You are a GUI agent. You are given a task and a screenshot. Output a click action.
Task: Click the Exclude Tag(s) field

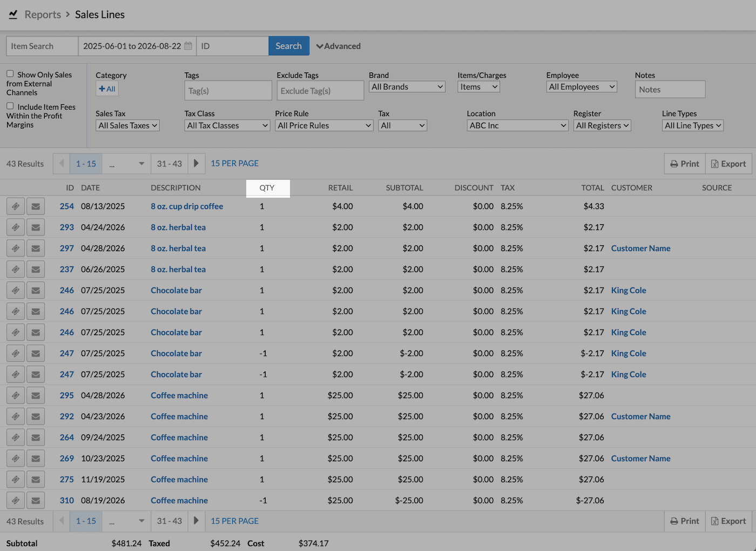(320, 91)
